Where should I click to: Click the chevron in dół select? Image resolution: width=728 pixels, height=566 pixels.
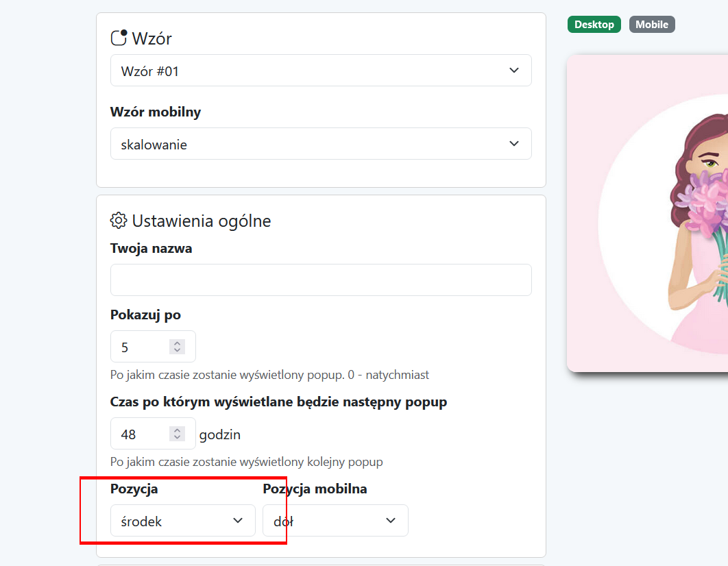point(391,521)
